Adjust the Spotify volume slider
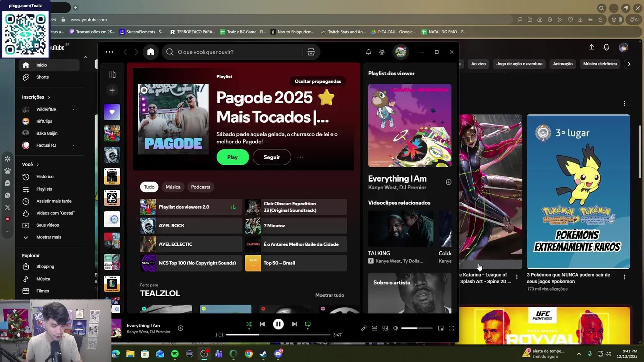644x362 pixels. [x=417, y=328]
